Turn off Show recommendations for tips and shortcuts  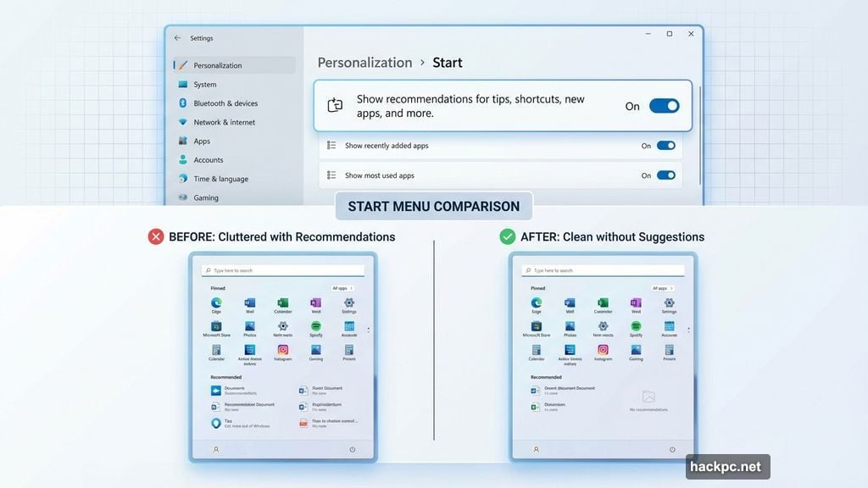point(664,106)
